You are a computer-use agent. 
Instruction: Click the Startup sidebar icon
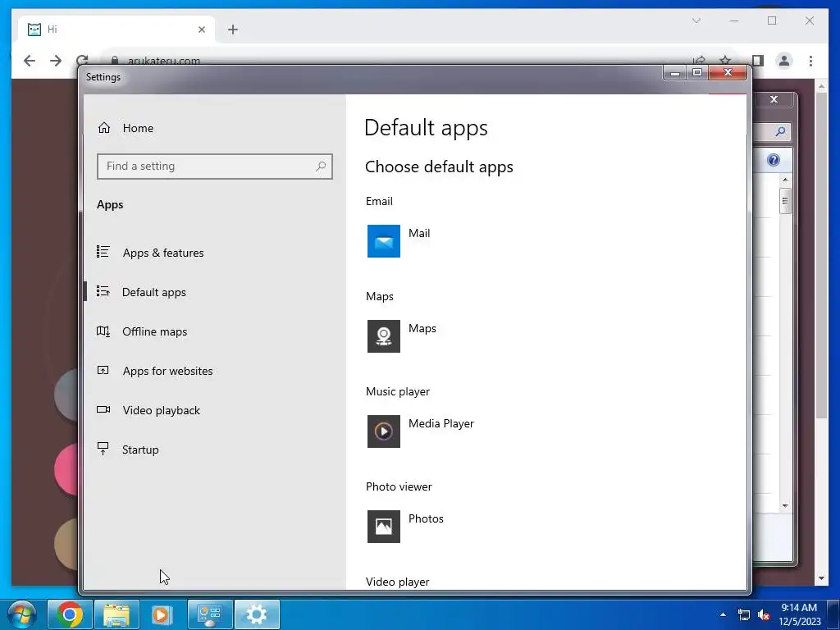[x=103, y=449]
